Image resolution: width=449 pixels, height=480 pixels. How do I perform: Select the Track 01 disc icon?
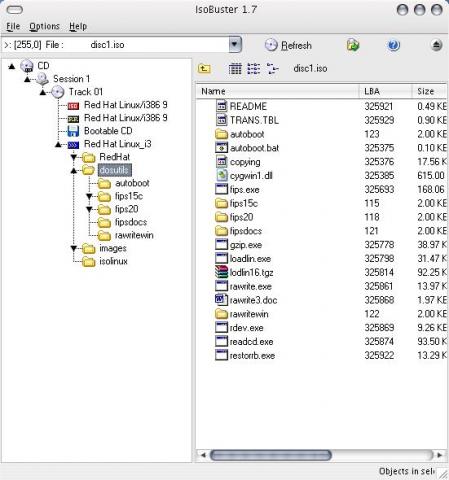58,92
